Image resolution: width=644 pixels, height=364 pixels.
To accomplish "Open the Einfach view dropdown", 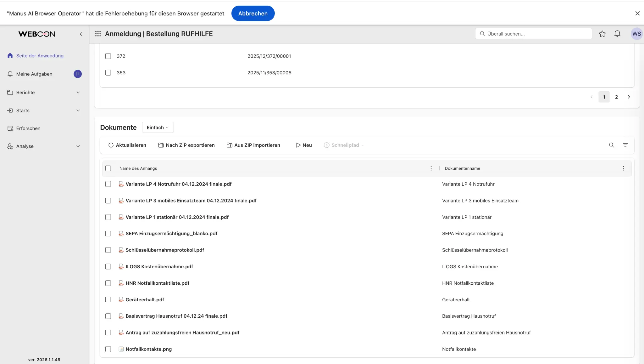I will point(158,127).
